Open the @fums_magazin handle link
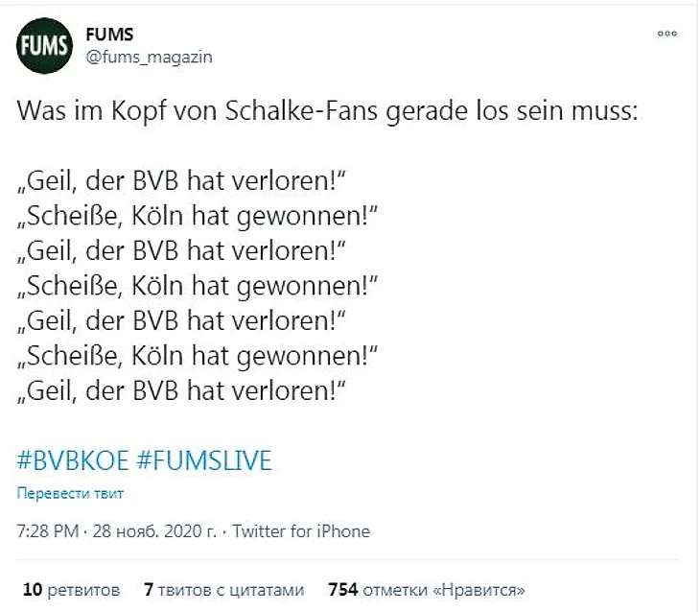 coord(149,58)
